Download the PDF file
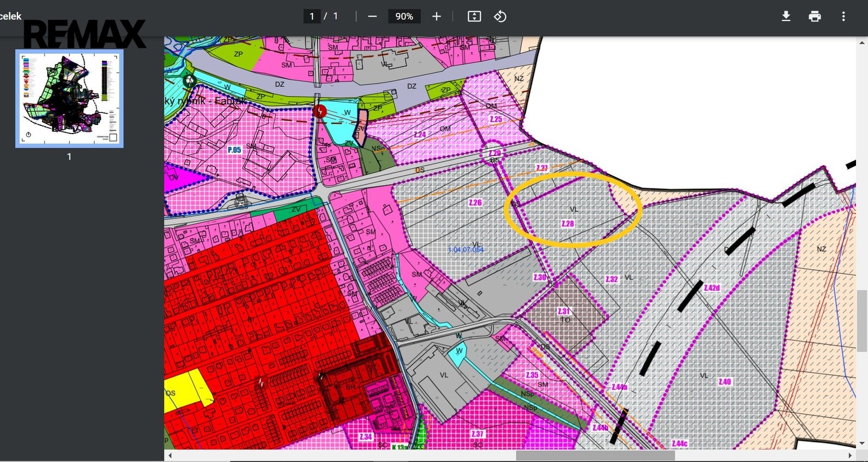Image resolution: width=868 pixels, height=462 pixels. [786, 16]
